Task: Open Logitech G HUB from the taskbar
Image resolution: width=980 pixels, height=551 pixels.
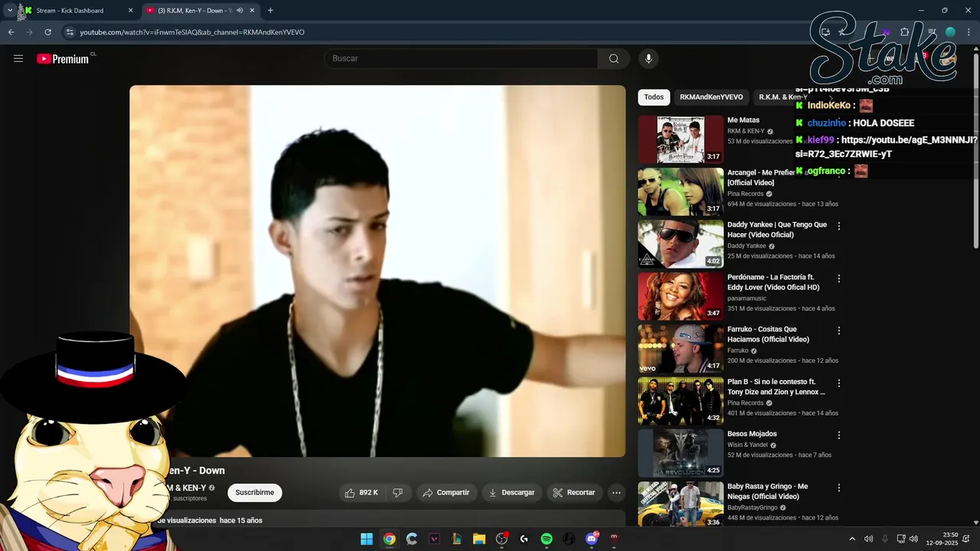Action: (x=524, y=539)
